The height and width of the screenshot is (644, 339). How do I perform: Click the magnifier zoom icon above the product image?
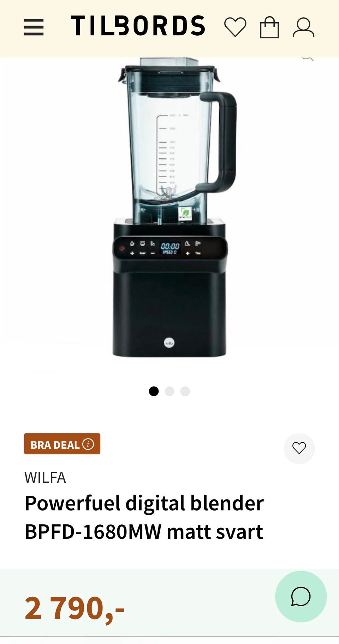coord(307,58)
